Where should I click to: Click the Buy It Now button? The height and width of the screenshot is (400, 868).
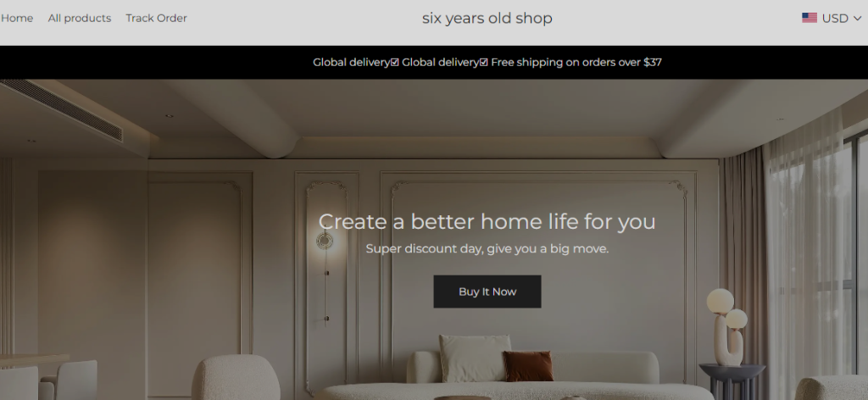pos(487,292)
